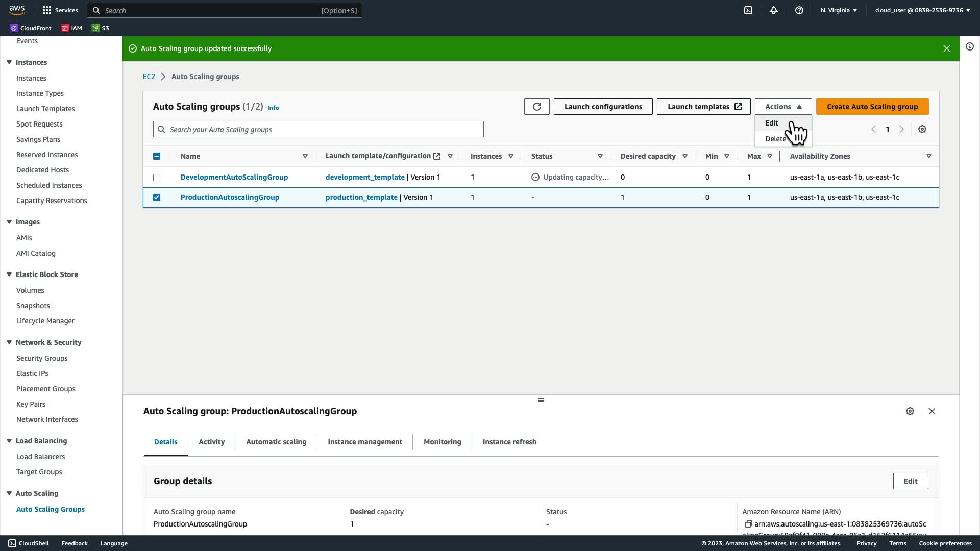Collapse the Network & Security sidebar section
Image resolution: width=980 pixels, height=551 pixels.
coord(9,342)
